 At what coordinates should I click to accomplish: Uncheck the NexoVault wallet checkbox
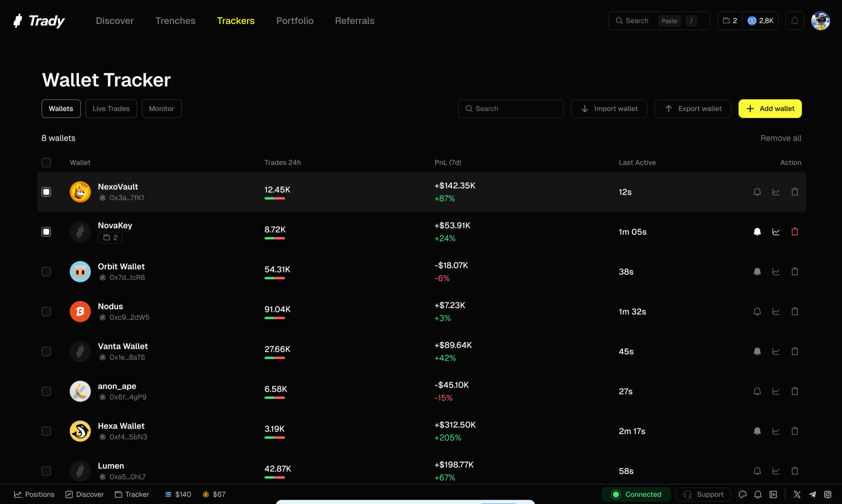coord(46,192)
